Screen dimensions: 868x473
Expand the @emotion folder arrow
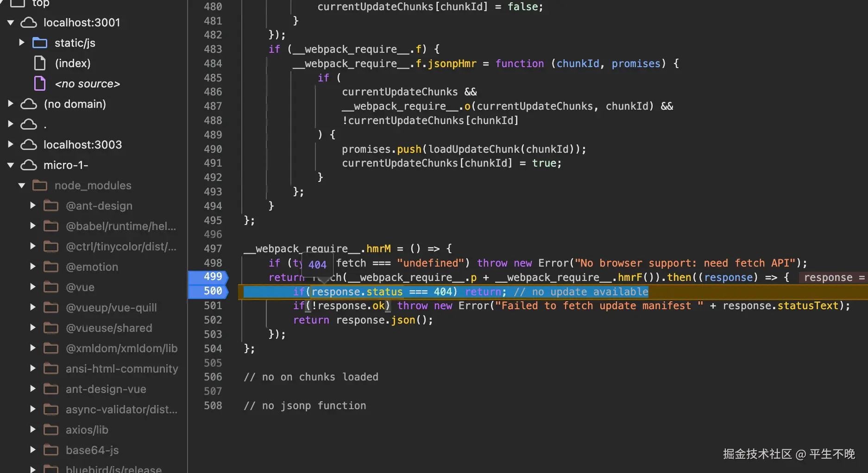[x=32, y=267]
